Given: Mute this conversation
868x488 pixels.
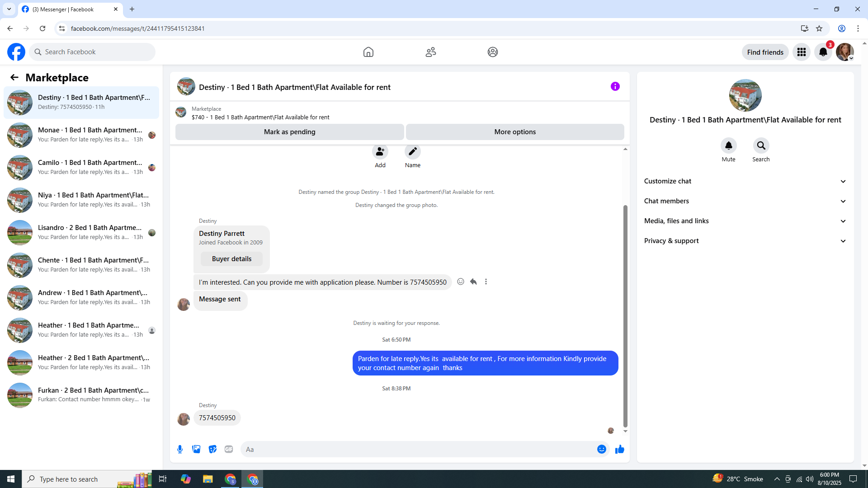Looking at the screenshot, I should (728, 146).
